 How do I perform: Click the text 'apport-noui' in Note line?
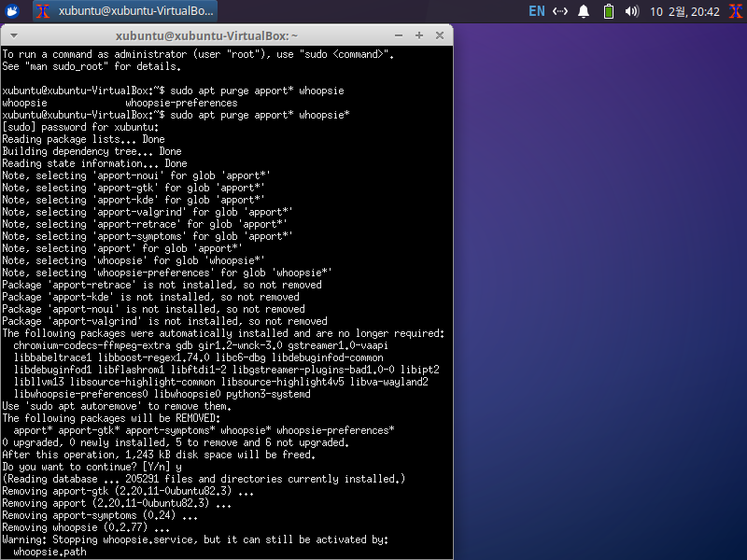tap(128, 175)
